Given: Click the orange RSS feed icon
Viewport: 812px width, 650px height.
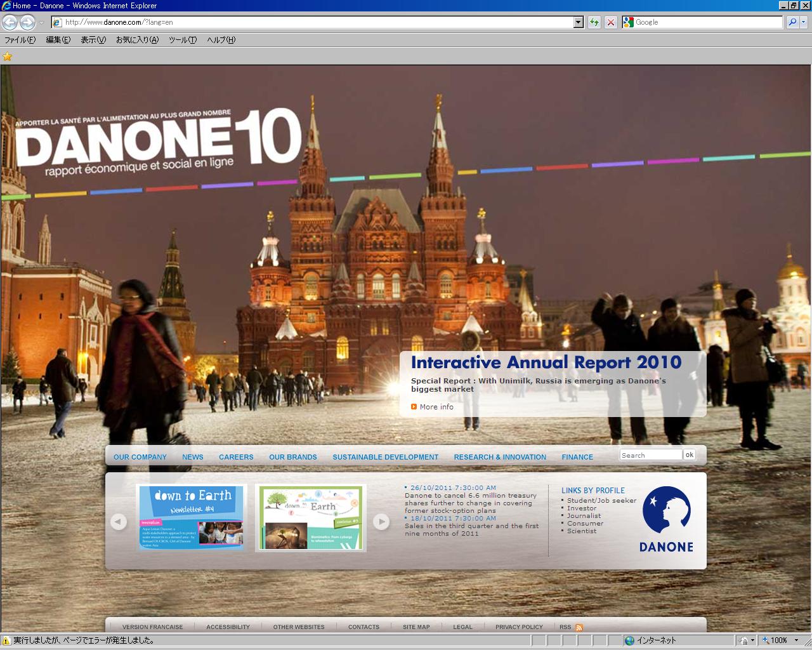Looking at the screenshot, I should pos(579,627).
